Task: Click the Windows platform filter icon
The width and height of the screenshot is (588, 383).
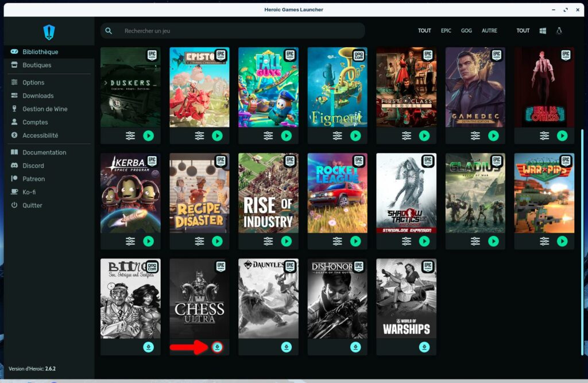Action: tap(543, 30)
